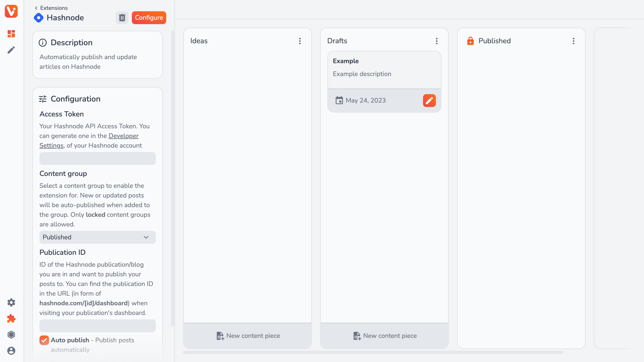The height and width of the screenshot is (362, 644).
Task: Edit the Example piece with pencil button
Action: pos(429,100)
